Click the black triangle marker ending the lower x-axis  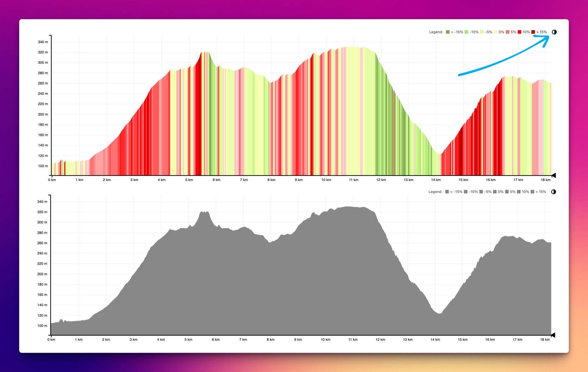553,335
